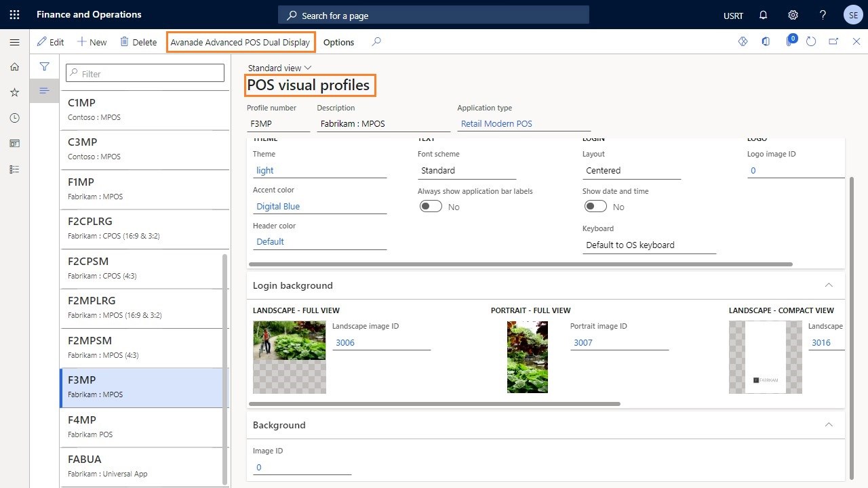Click the Logo image ID field

[x=795, y=170]
